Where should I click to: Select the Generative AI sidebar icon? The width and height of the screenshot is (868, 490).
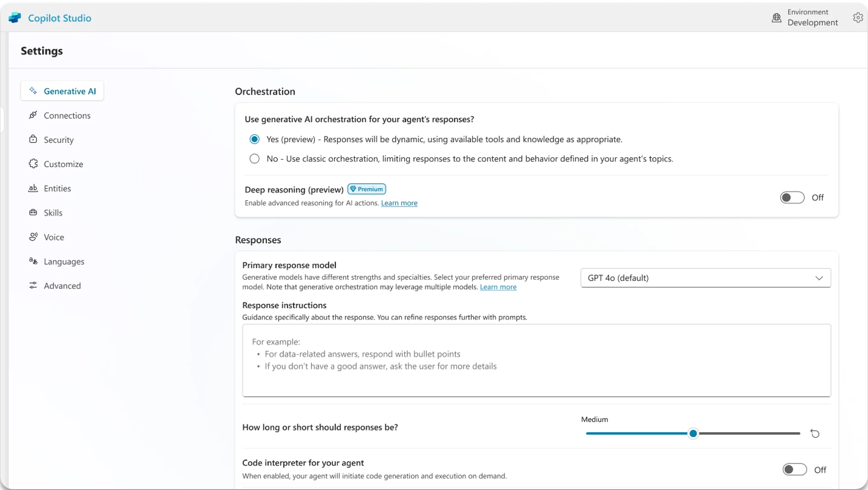(33, 91)
